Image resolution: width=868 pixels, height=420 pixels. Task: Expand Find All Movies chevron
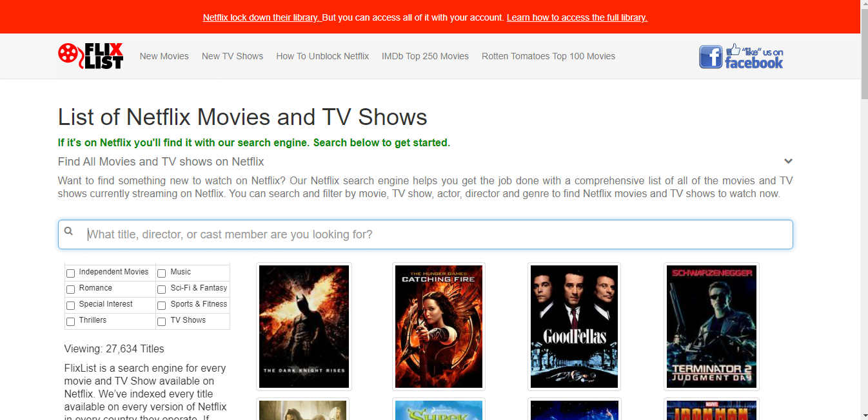tap(788, 161)
